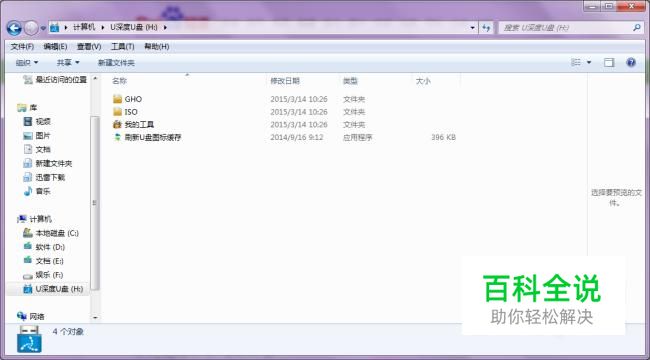Screen dimensions: 650x360
Task: Open the 组织 dropdown in the toolbar
Action: [x=27, y=63]
